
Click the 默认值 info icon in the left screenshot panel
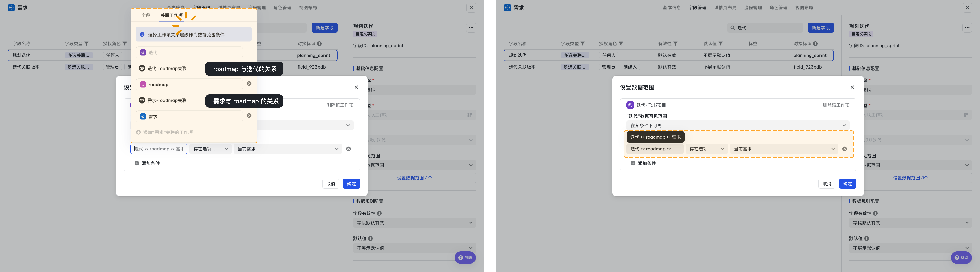coord(371,239)
